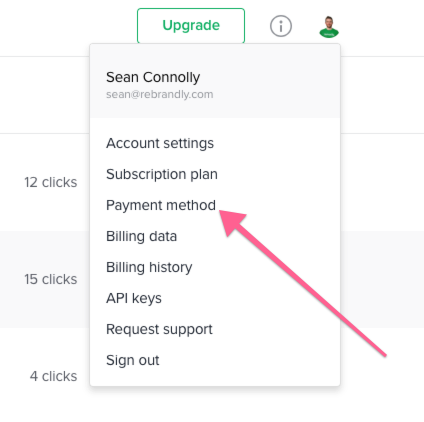This screenshot has width=424, height=422.
Task: Click the 4 clicks counter
Action: (x=53, y=376)
